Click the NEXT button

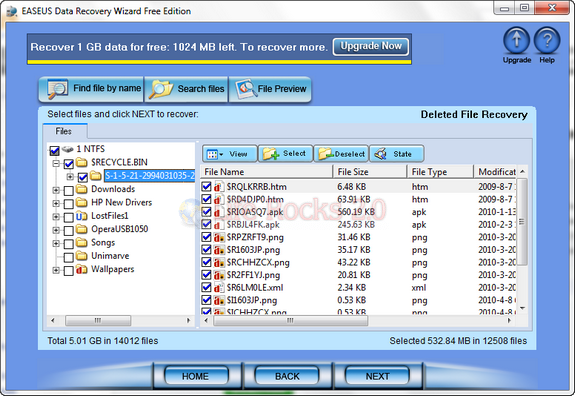tap(377, 376)
